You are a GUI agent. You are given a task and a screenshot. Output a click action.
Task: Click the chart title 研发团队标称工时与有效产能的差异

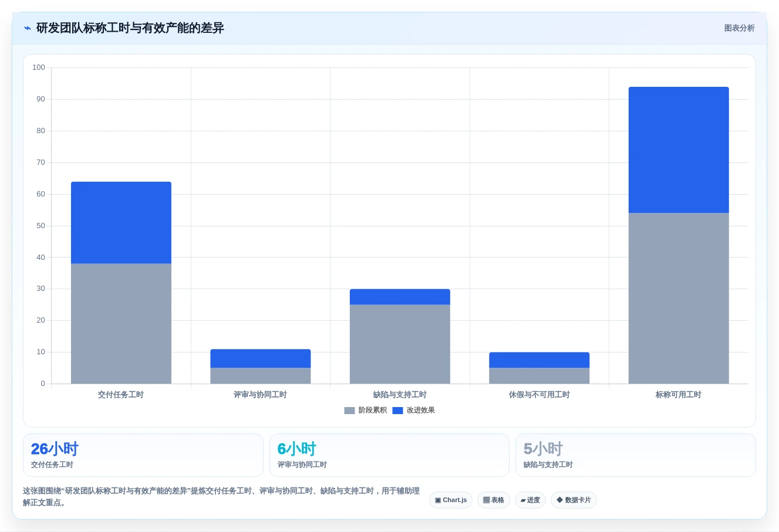tap(130, 28)
